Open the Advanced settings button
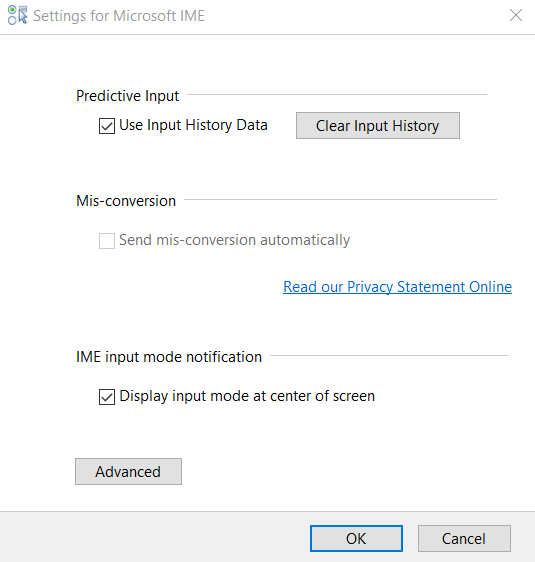This screenshot has width=535, height=562. pos(128,471)
